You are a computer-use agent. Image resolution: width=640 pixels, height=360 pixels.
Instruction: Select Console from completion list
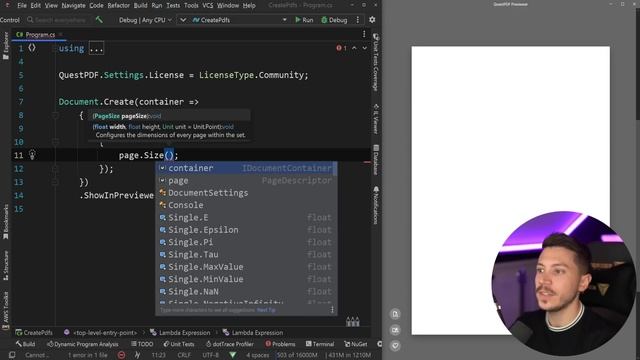click(x=246, y=205)
